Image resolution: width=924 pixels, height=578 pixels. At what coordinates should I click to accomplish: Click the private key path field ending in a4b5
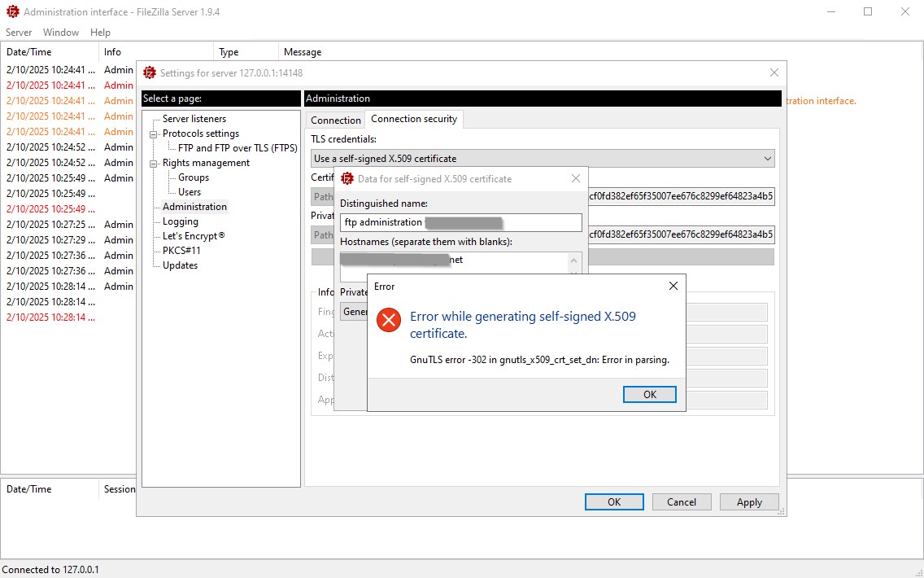click(x=681, y=234)
